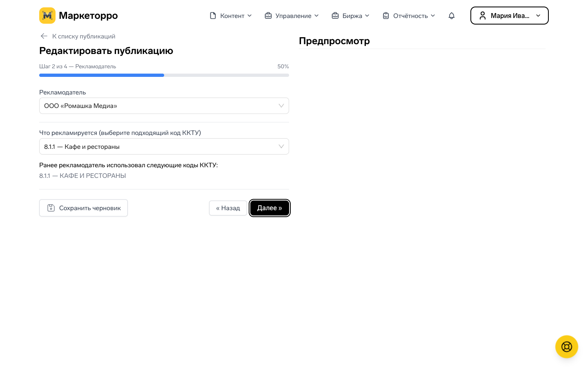Click the user avatar icon
The width and height of the screenshot is (588, 368).
tap(483, 16)
